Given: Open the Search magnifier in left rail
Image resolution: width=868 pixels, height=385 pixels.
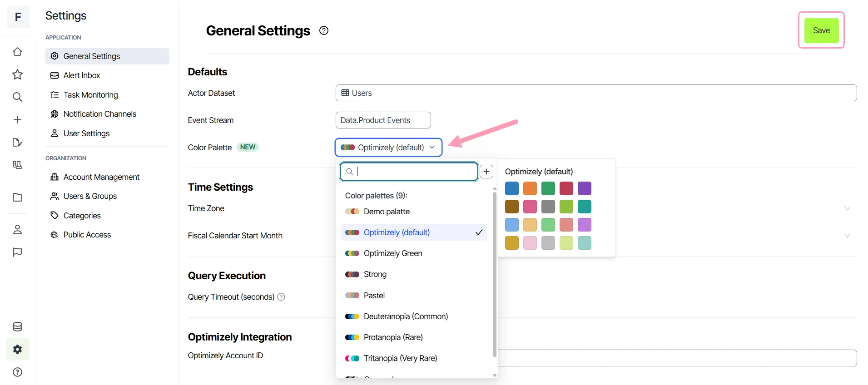Looking at the screenshot, I should (x=17, y=97).
